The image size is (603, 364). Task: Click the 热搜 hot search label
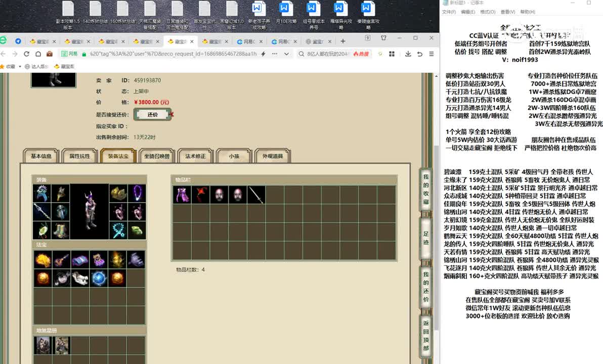361,54
